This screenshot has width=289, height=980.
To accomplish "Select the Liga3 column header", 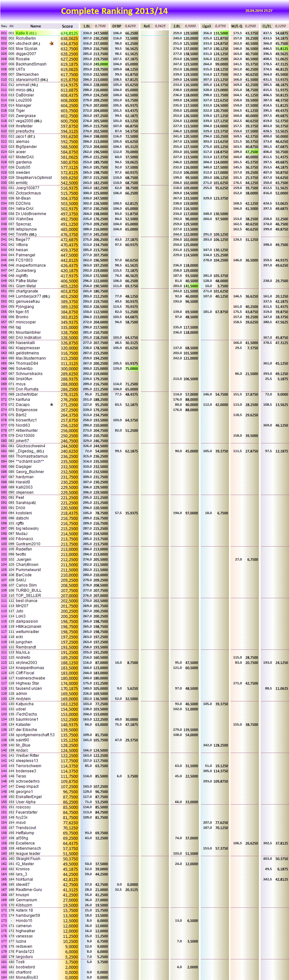I will click(206, 26).
